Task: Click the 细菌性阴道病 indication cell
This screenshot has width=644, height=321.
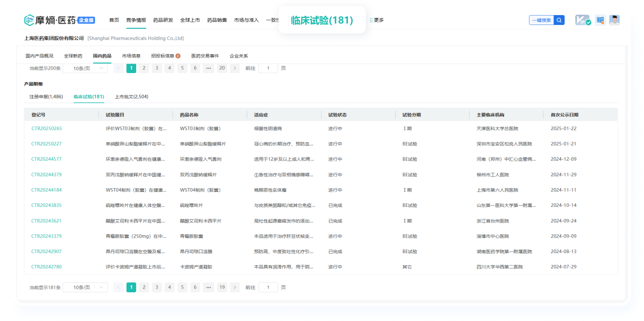Action: pos(268,129)
